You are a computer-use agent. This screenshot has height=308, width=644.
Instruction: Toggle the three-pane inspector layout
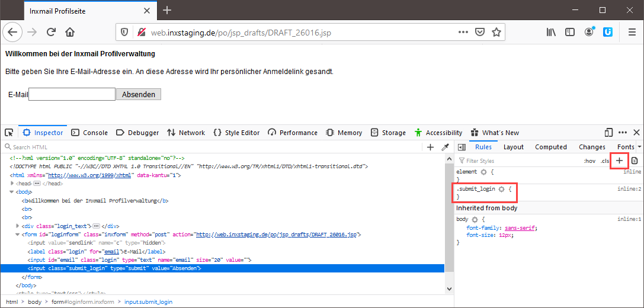click(462, 147)
